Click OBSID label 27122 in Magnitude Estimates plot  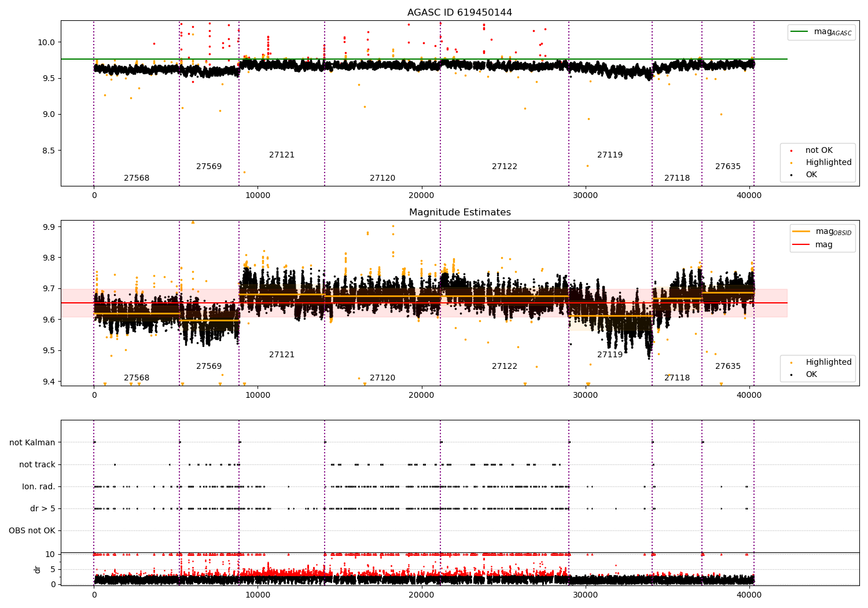505,367
